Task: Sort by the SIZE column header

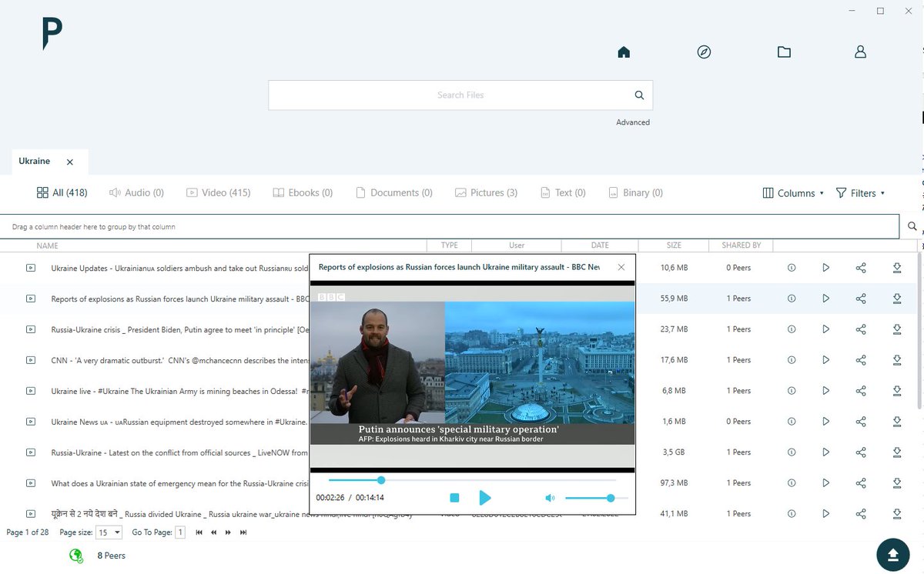Action: click(674, 245)
